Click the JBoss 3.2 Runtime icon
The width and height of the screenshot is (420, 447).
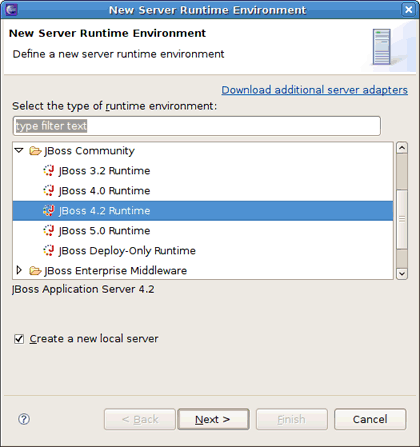[x=49, y=171]
